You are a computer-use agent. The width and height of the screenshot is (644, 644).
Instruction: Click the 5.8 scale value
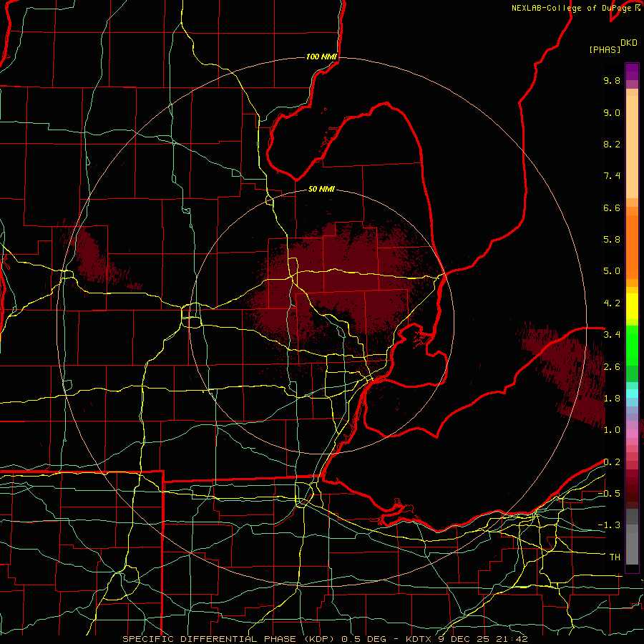click(x=612, y=240)
